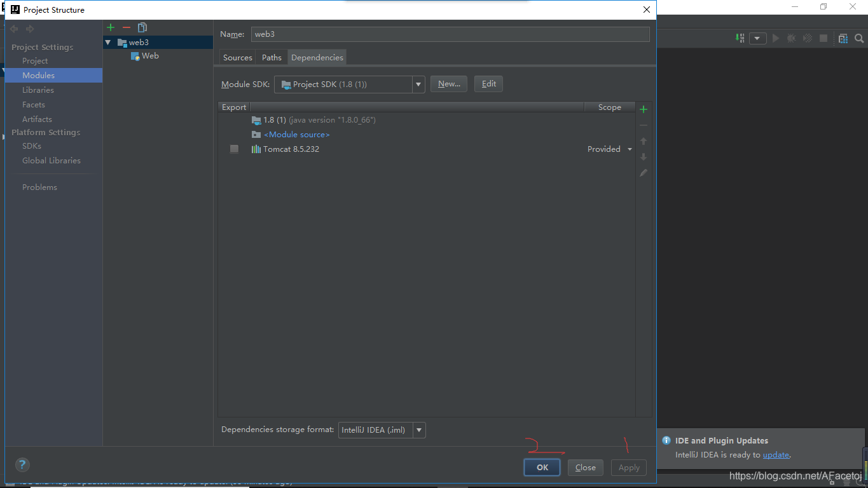Click the Project Structure icon in main toolbar
This screenshot has height=488, width=868.
(843, 38)
